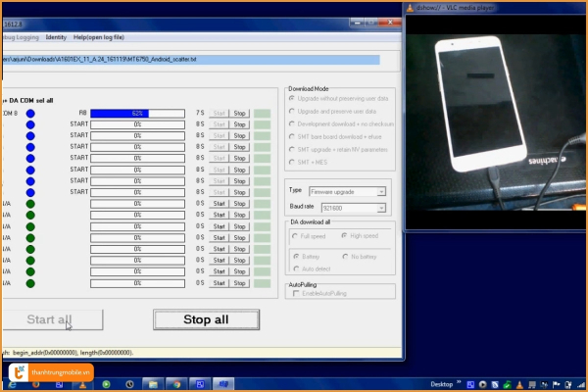Select 'Upgrade and preserve user data' mode

coord(292,111)
